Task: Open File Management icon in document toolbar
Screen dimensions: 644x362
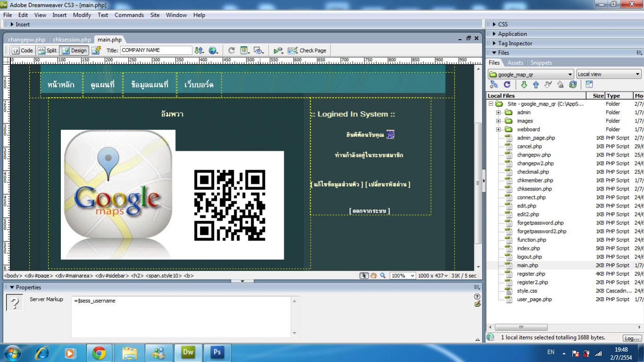Action: tap(199, 50)
